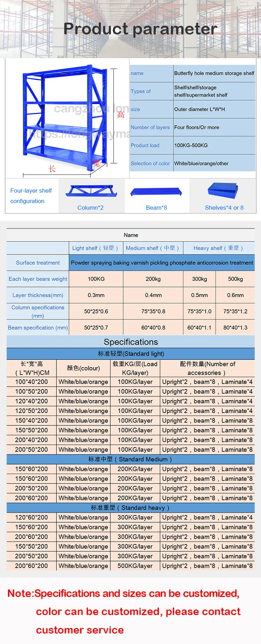Click the Standard light section header

click(130, 354)
